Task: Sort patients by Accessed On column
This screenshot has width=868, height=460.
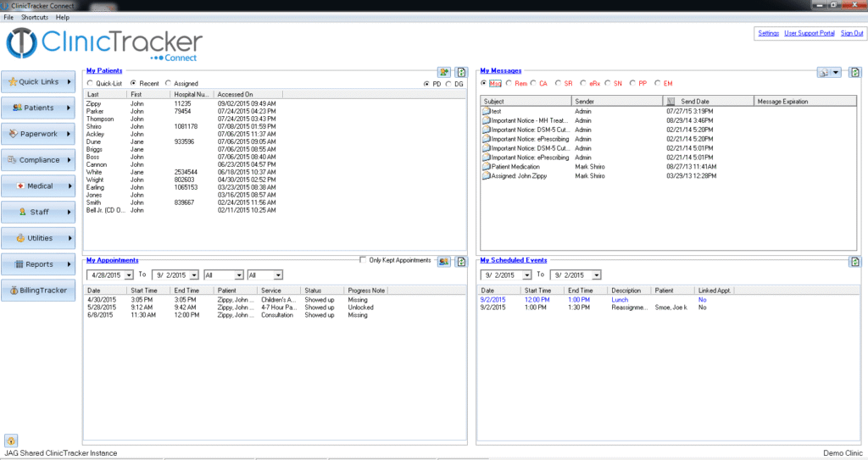Action: pos(248,94)
